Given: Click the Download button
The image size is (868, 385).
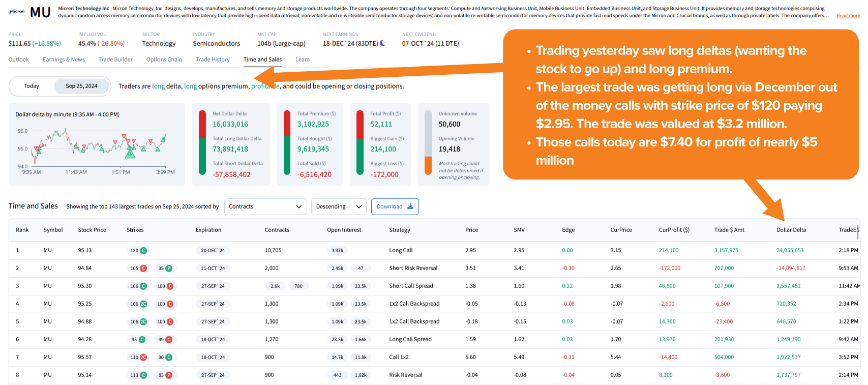Looking at the screenshot, I should pyautogui.click(x=395, y=206).
